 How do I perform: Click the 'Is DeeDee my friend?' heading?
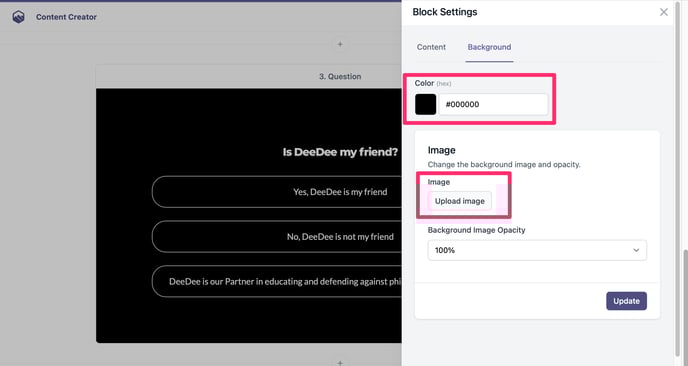click(x=340, y=152)
